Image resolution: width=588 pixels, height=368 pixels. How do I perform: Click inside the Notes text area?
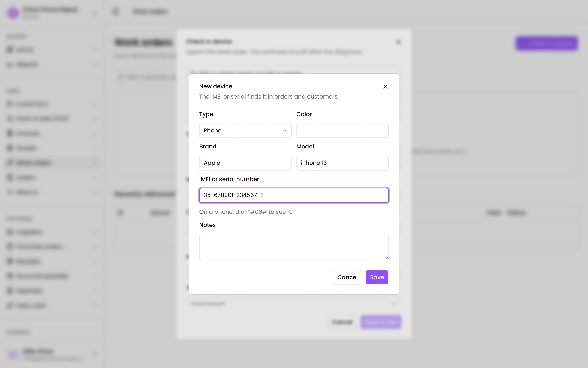click(x=294, y=247)
